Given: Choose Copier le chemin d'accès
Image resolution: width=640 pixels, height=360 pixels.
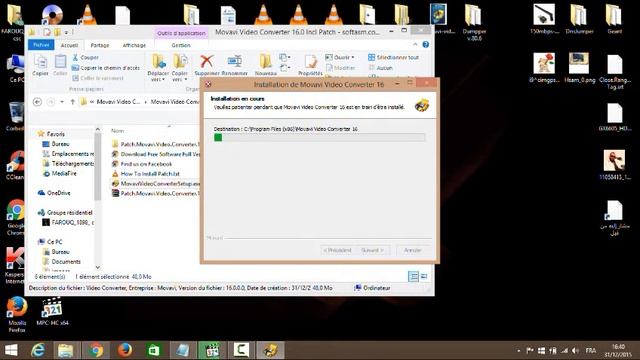Looking at the screenshot, I should [106, 68].
